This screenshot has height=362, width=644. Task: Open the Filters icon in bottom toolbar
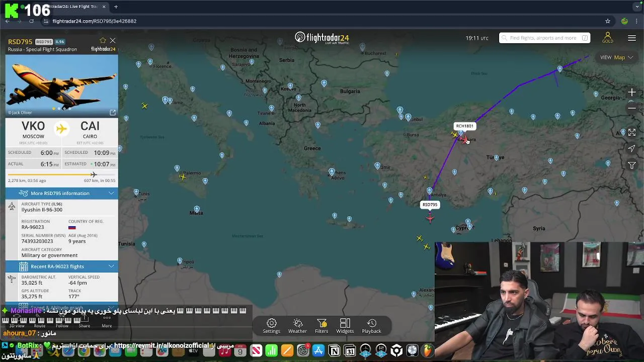coord(321,326)
